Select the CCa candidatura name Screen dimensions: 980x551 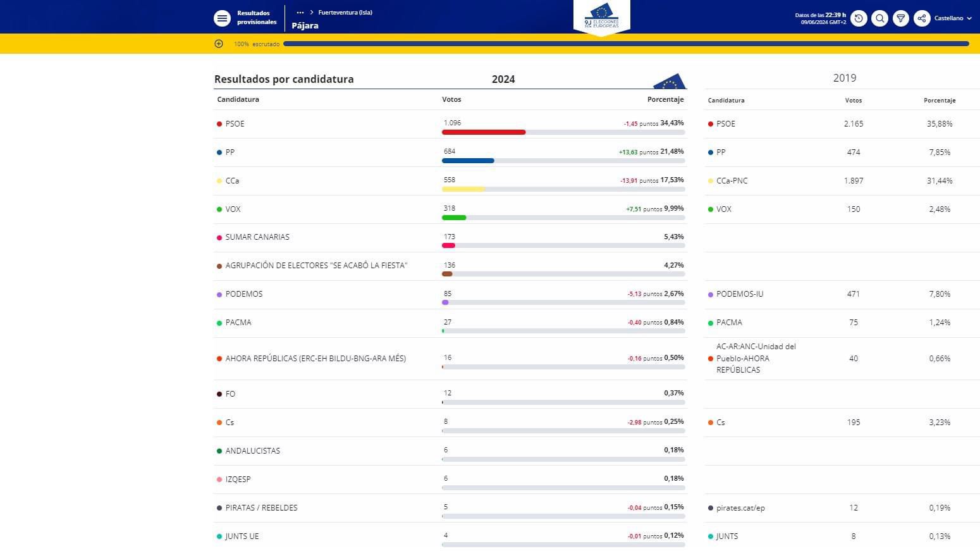232,181
